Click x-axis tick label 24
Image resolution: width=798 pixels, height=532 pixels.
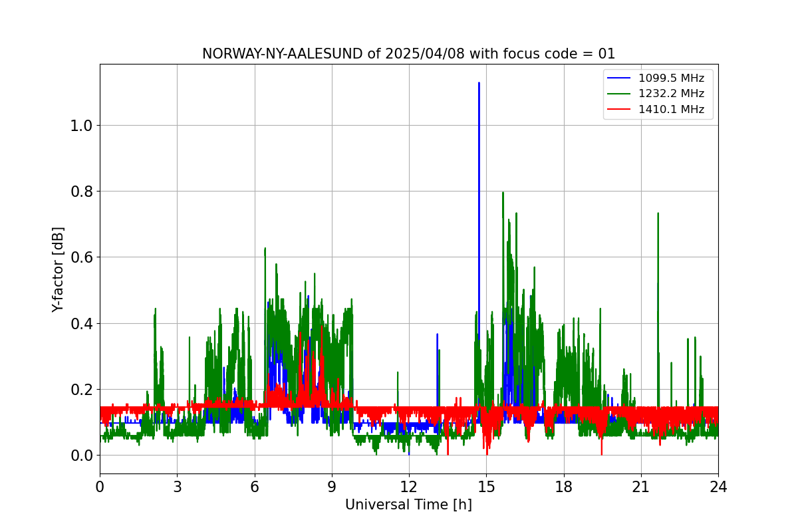pos(718,487)
